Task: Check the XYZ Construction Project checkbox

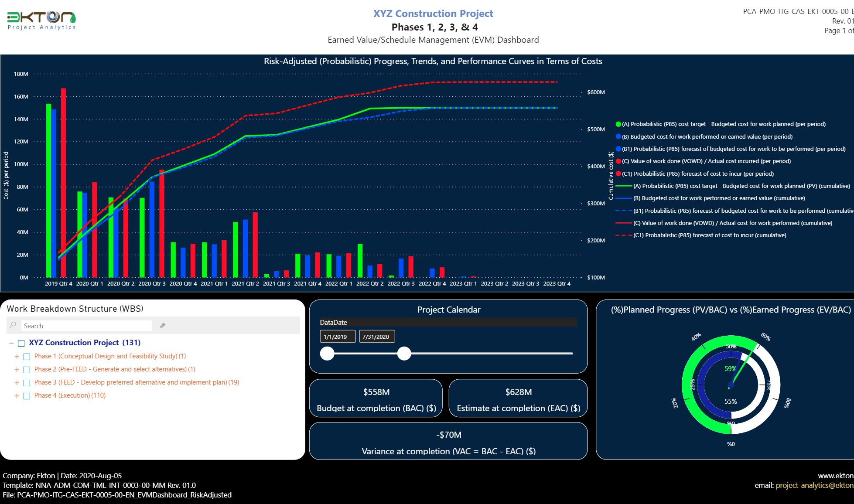Action: pyautogui.click(x=21, y=343)
